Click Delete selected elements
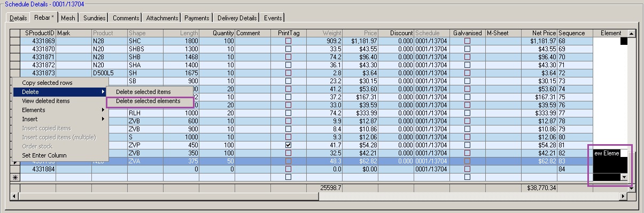 click(x=150, y=101)
